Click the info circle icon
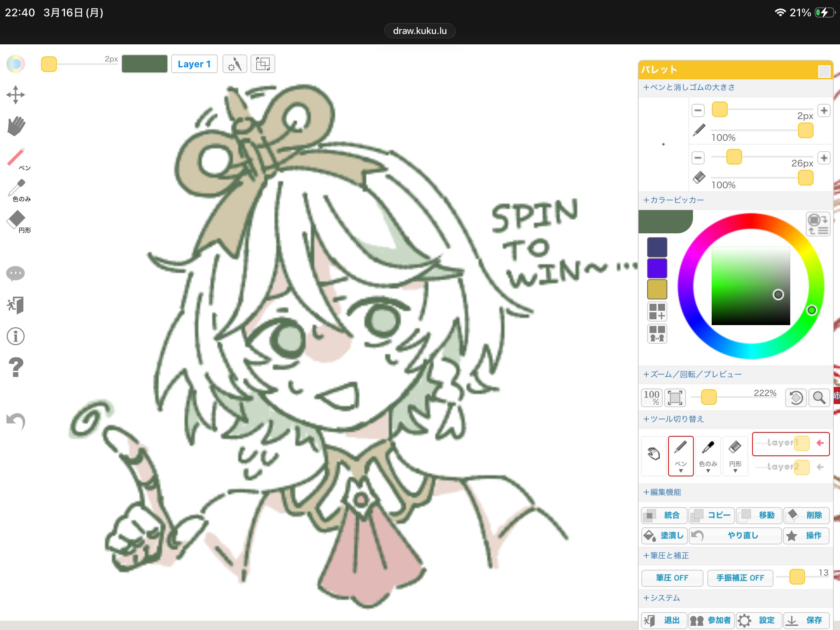Viewport: 840px width, 630px height. point(16,336)
